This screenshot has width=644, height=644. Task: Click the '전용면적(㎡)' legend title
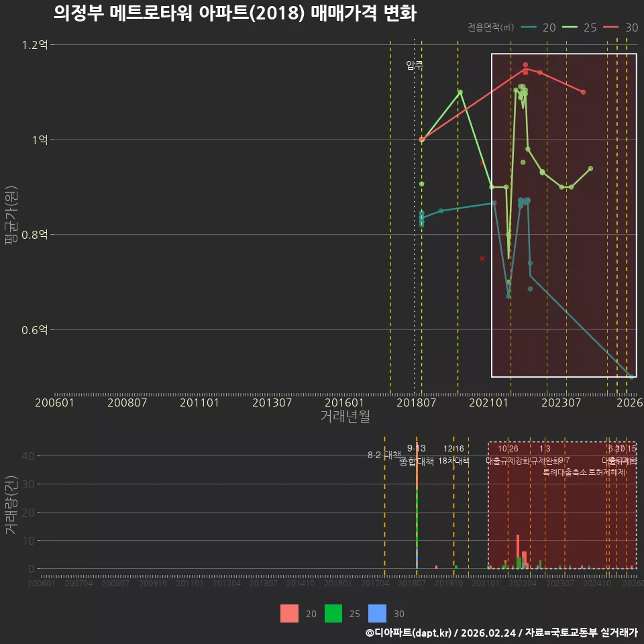point(490,28)
